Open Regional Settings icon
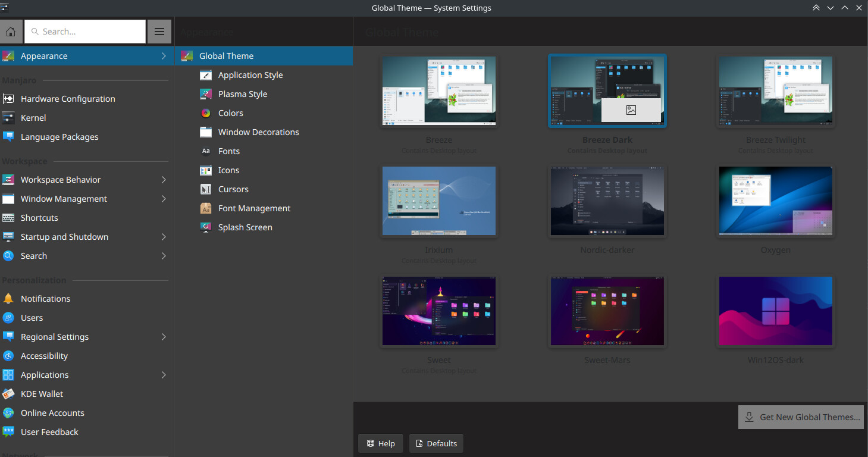The width and height of the screenshot is (868, 457). point(8,337)
